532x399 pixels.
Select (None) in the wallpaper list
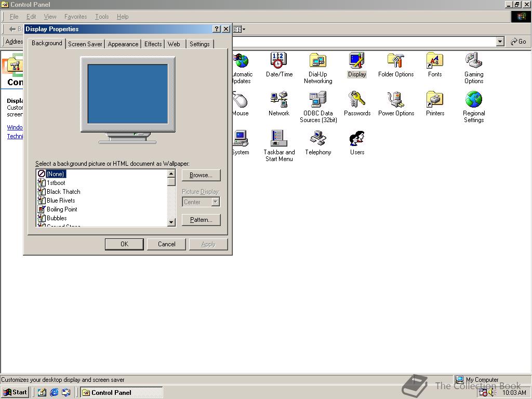pos(51,174)
